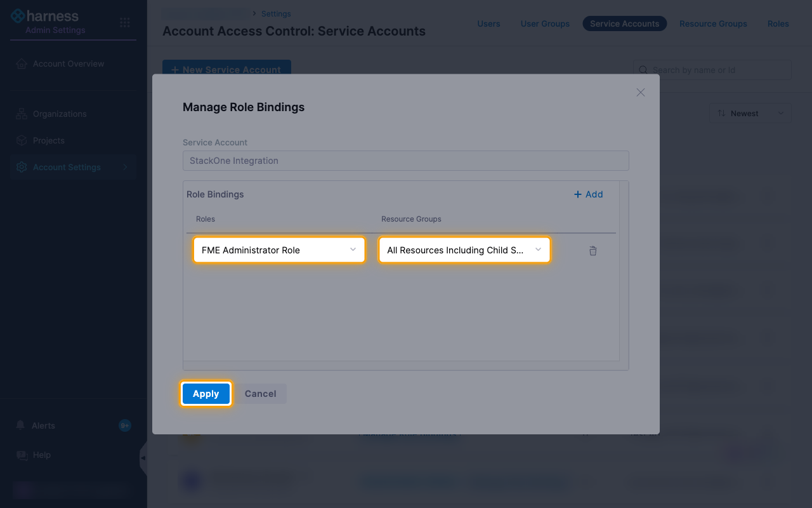Select the Account Settings gear icon
The height and width of the screenshot is (508, 812).
(x=22, y=168)
